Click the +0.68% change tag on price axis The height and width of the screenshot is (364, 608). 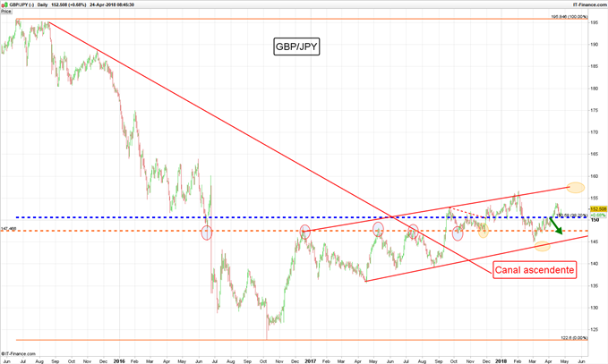(x=598, y=215)
